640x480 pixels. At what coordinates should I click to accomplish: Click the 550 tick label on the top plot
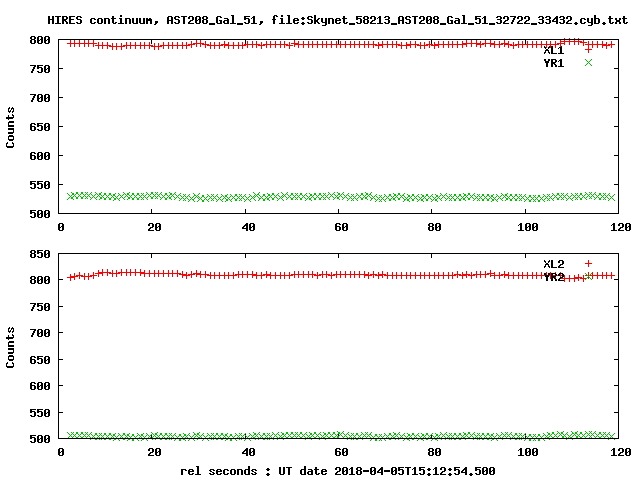click(x=40, y=185)
